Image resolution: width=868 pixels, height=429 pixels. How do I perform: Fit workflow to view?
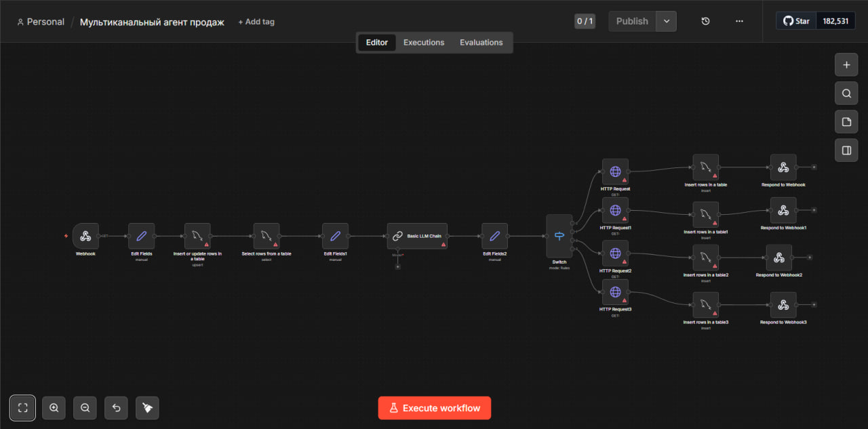tap(23, 408)
